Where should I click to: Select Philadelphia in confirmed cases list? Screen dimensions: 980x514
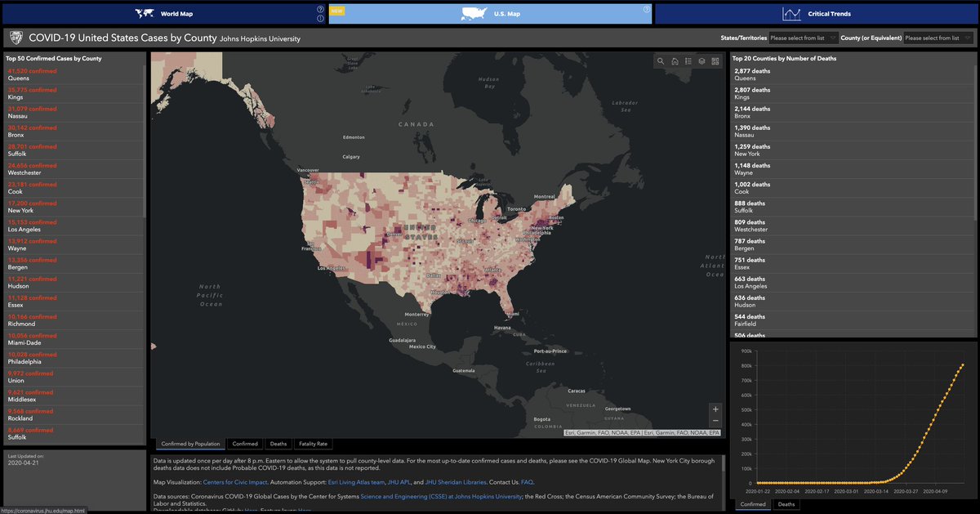click(73, 358)
